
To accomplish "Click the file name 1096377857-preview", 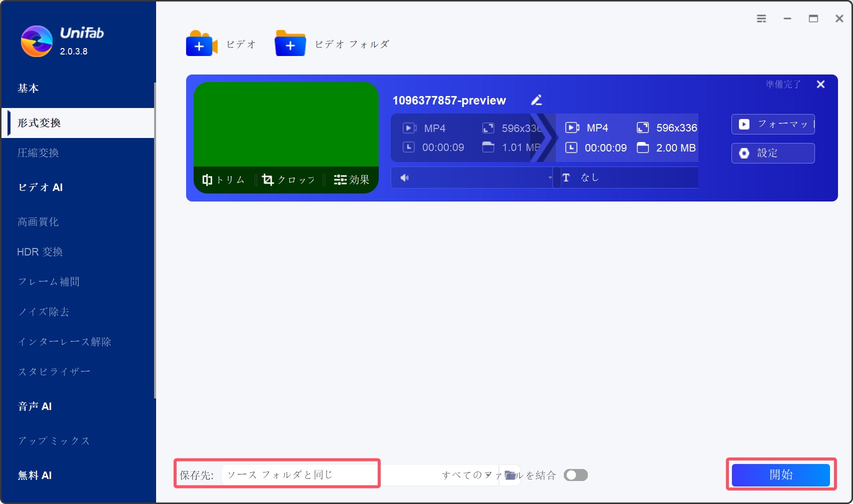I will pos(449,100).
